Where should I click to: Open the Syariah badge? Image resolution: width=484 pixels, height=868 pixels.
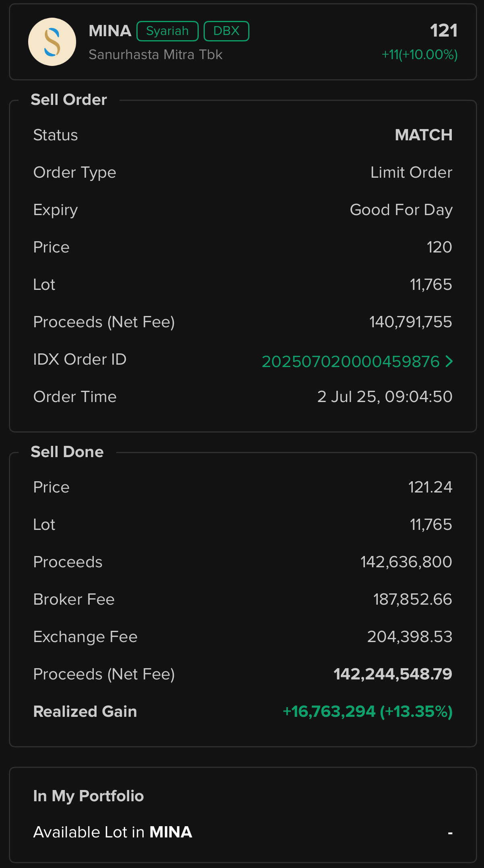167,31
